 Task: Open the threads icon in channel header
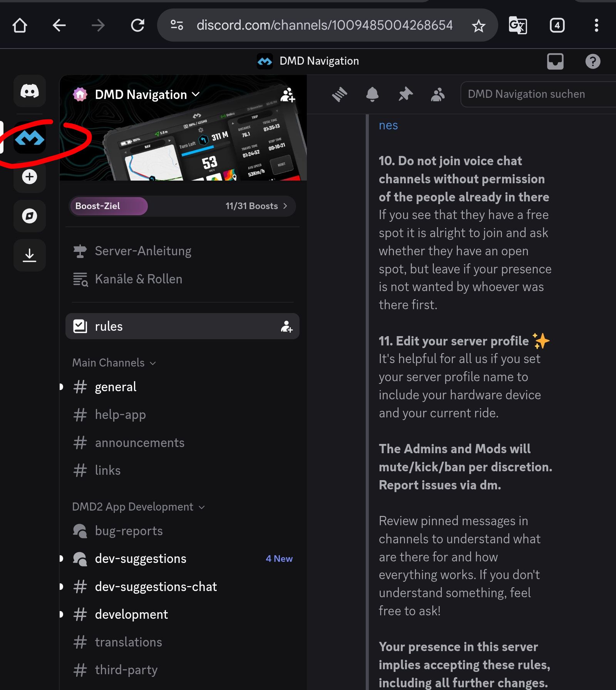coord(340,94)
